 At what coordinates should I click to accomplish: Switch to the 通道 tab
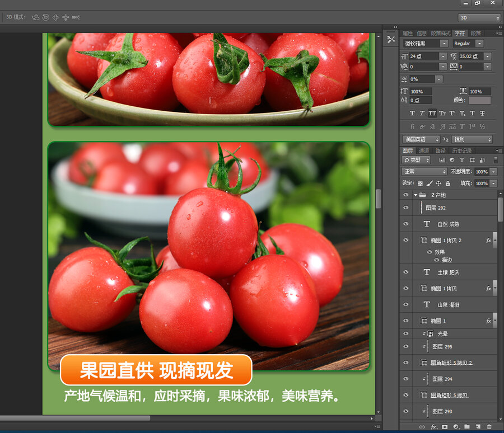pos(424,150)
